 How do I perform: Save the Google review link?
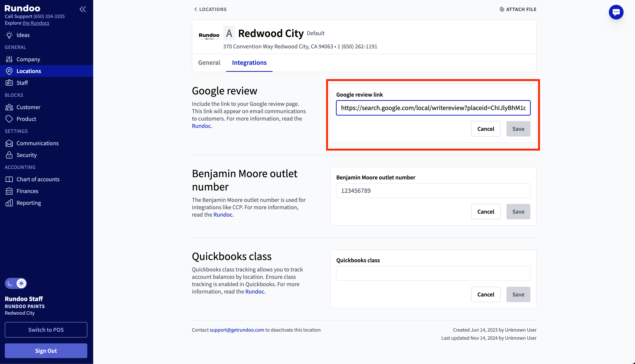(x=518, y=129)
